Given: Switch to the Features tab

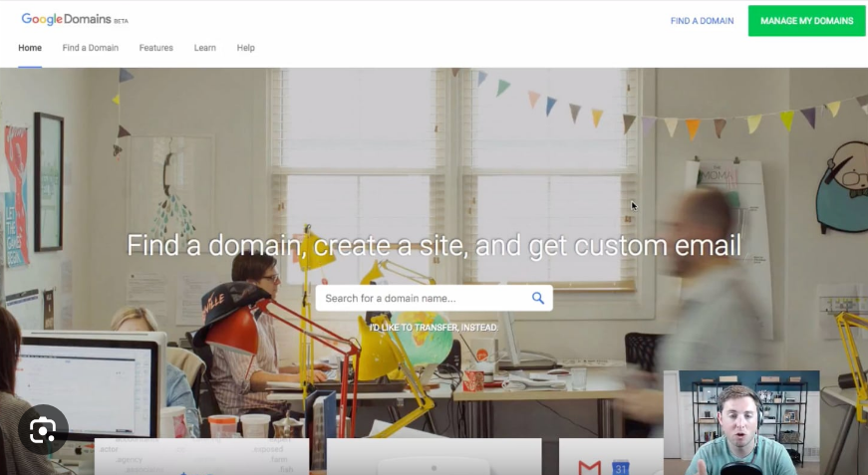Looking at the screenshot, I should click(156, 48).
